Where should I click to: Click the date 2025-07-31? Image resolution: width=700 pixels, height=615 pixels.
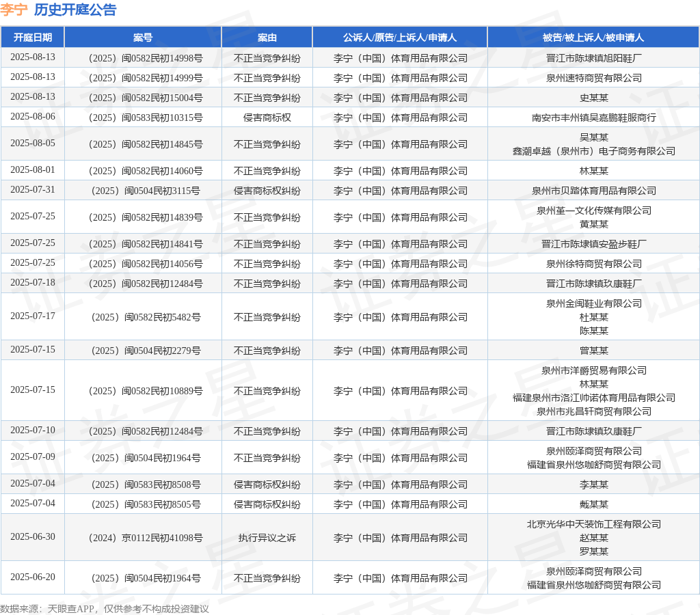[x=33, y=190]
